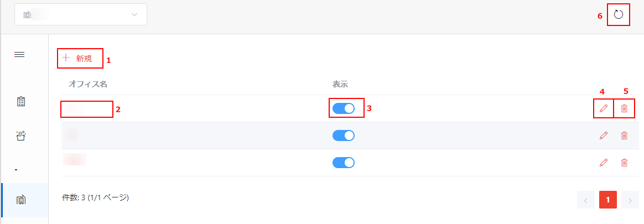
Task: Edit the first office with pencil icon
Action: click(x=604, y=108)
